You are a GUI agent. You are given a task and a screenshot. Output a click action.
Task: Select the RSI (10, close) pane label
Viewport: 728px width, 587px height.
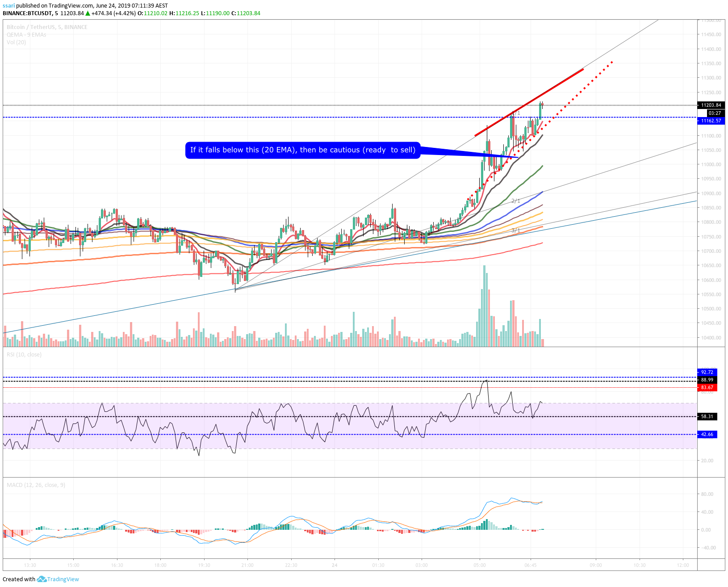point(24,355)
